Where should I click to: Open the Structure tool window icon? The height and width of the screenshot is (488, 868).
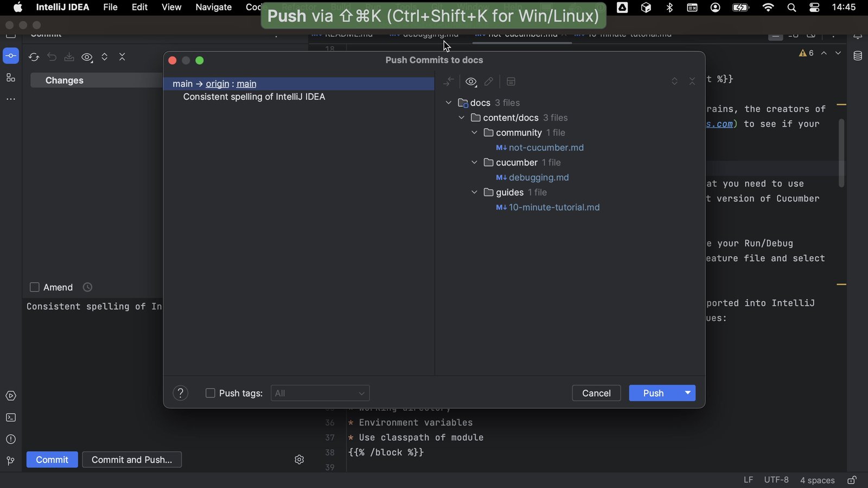[11, 78]
